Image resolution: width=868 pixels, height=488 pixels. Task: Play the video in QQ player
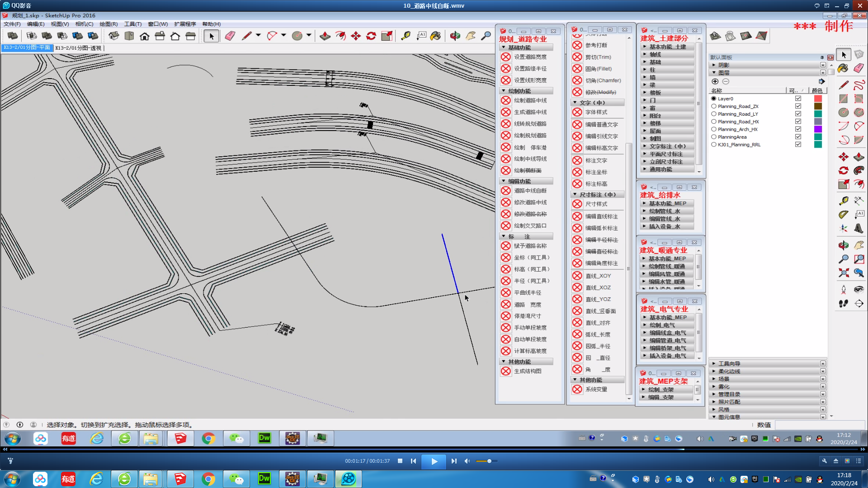(434, 461)
